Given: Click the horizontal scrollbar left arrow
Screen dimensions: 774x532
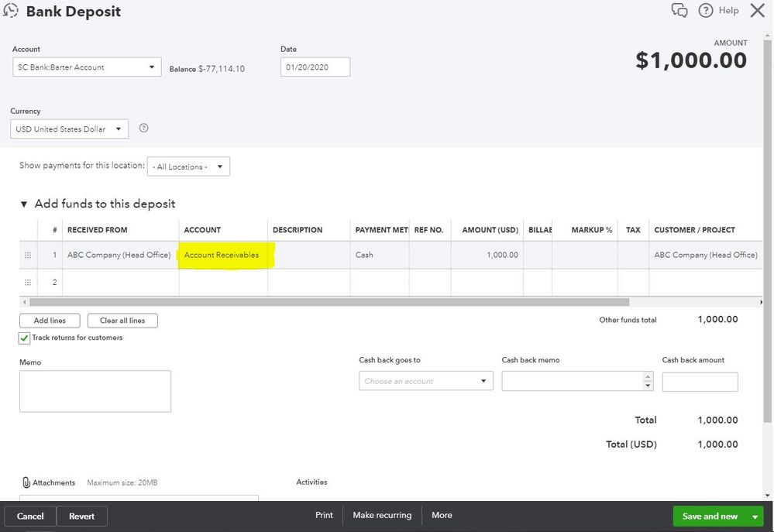Looking at the screenshot, I should pos(24,302).
